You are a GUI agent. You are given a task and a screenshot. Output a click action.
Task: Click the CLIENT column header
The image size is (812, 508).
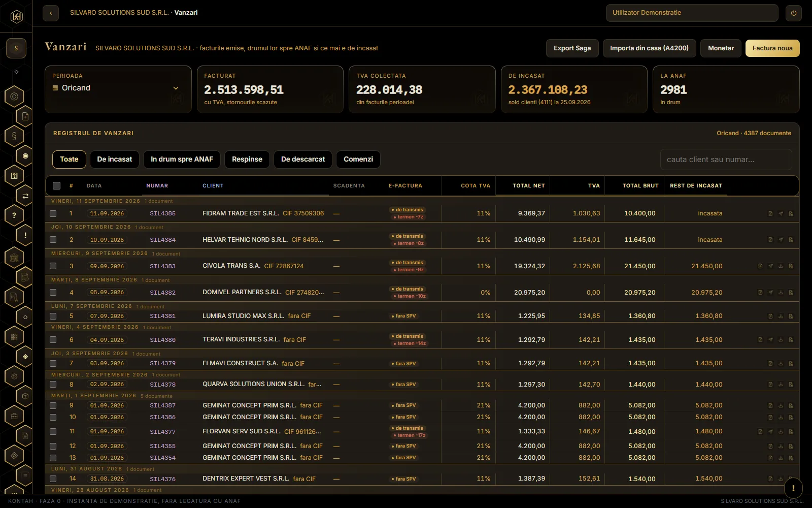213,186
